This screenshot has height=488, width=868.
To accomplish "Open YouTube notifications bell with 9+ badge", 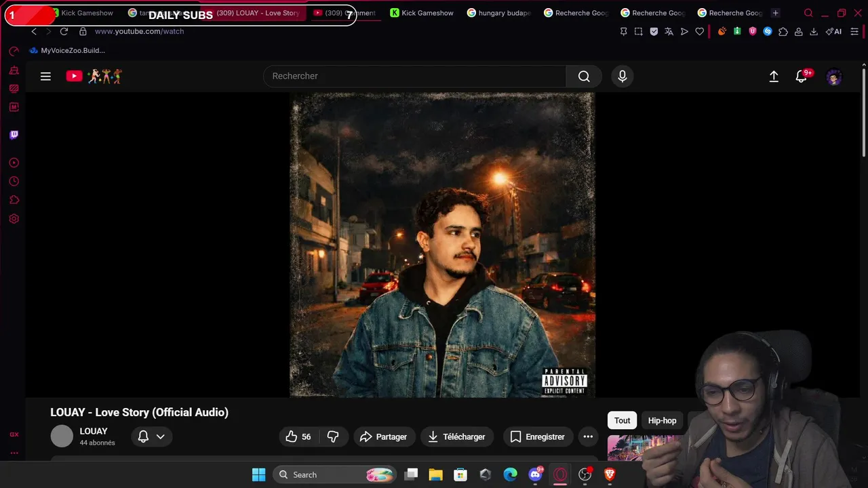I will [x=802, y=76].
